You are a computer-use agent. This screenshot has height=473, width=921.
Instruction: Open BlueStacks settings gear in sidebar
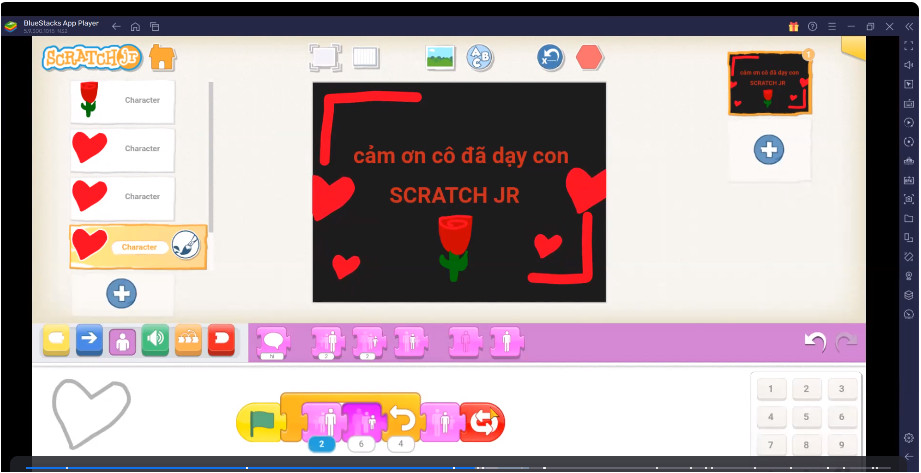click(x=909, y=438)
